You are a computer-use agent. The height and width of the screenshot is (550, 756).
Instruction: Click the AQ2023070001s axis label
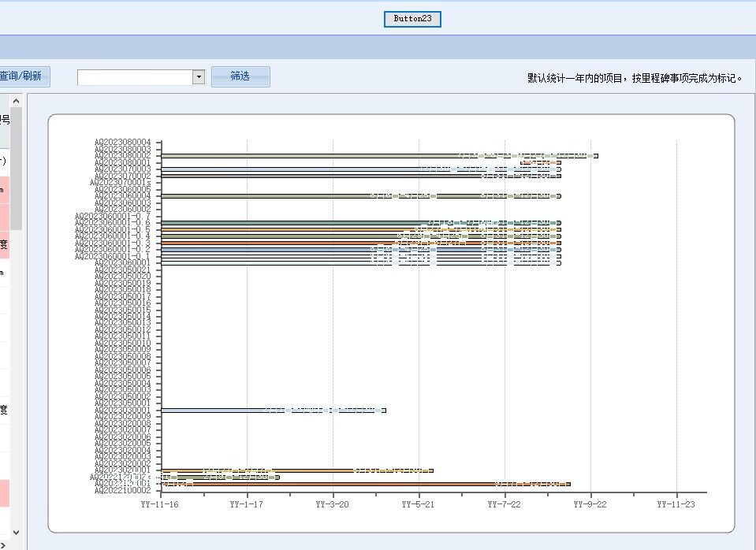coord(120,182)
